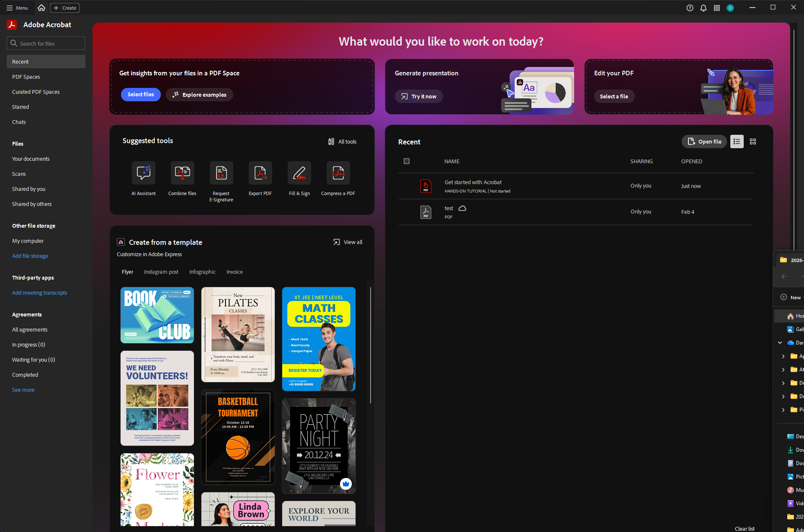
Task: Open the AI Assistant tool
Action: pyautogui.click(x=143, y=173)
